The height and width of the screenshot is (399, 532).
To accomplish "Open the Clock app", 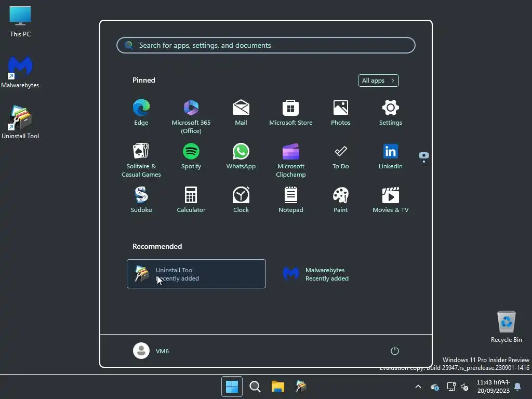I will 241,199.
